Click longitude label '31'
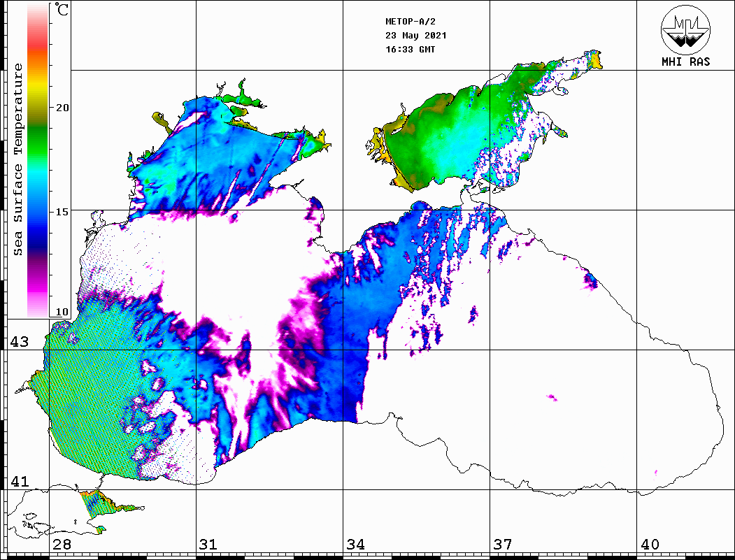This screenshot has width=735, height=560. coord(208,545)
